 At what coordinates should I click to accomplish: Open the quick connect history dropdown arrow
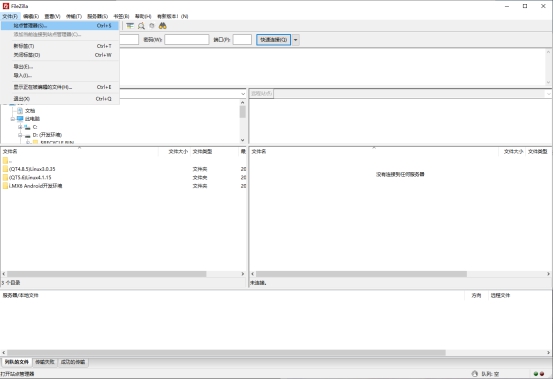[x=296, y=40]
